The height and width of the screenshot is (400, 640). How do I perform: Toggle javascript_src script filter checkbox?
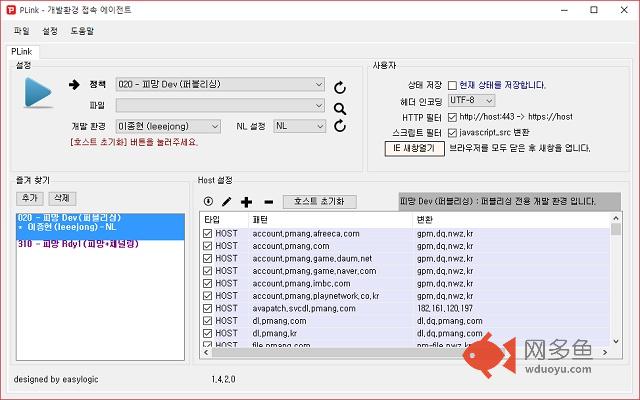coord(452,133)
